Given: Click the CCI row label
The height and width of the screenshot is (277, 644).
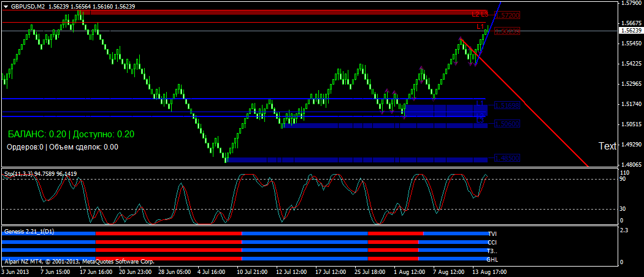Looking at the screenshot, I should [492, 243].
